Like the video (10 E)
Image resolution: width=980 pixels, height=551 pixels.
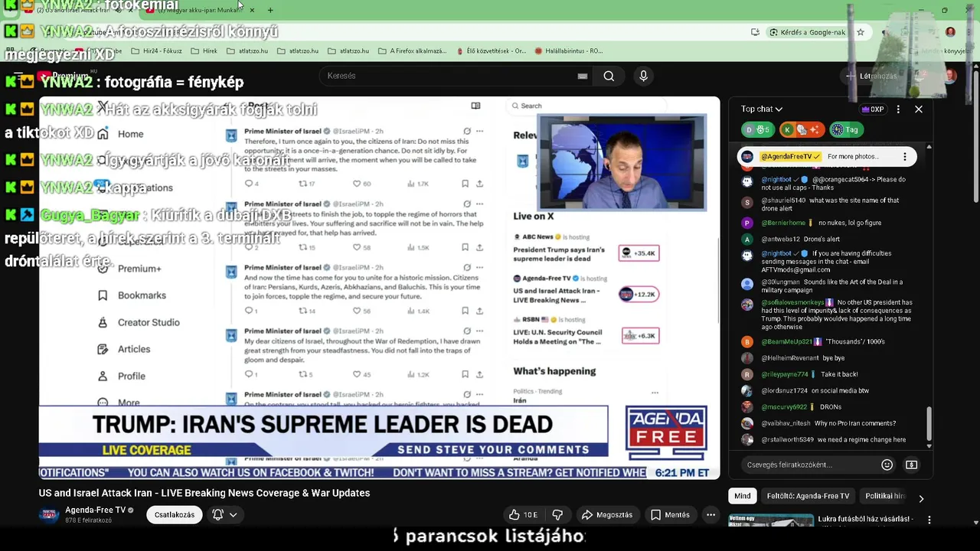point(523,515)
